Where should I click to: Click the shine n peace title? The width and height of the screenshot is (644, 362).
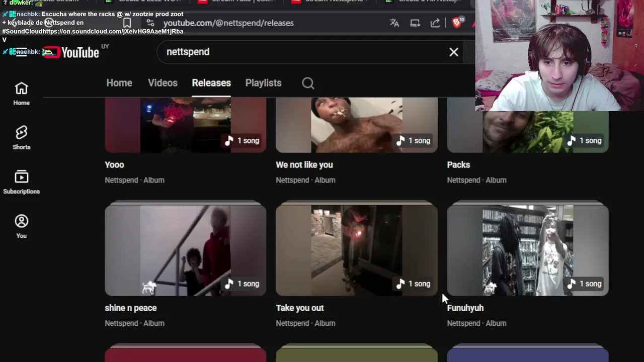click(131, 308)
